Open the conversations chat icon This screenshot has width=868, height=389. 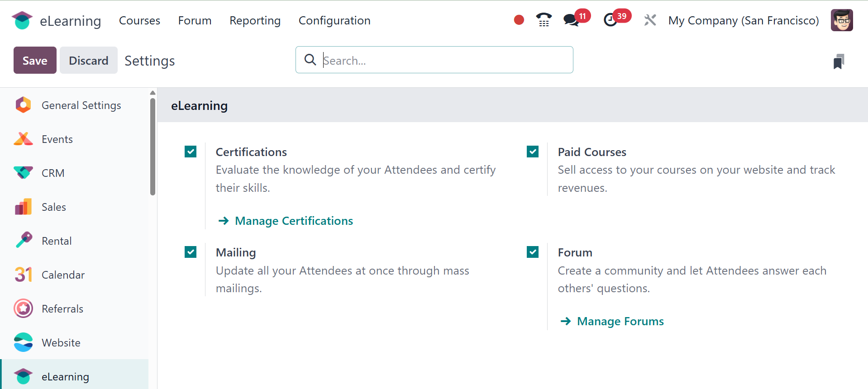[571, 20]
